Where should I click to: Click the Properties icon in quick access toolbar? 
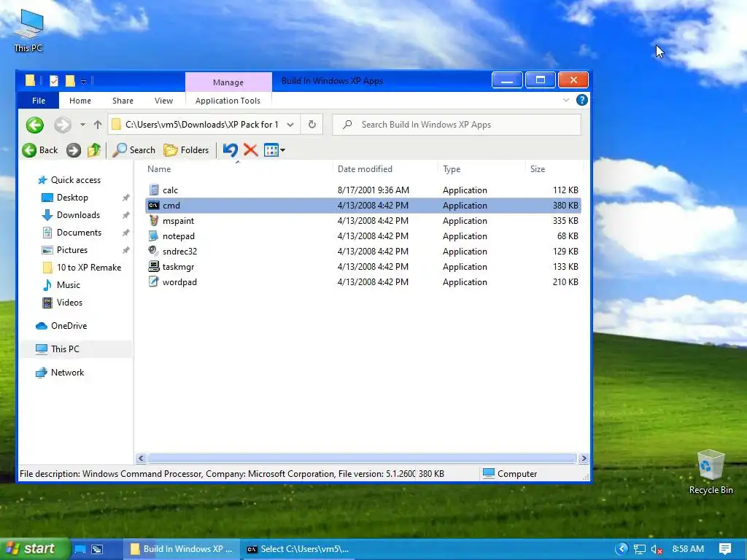pyautogui.click(x=54, y=81)
